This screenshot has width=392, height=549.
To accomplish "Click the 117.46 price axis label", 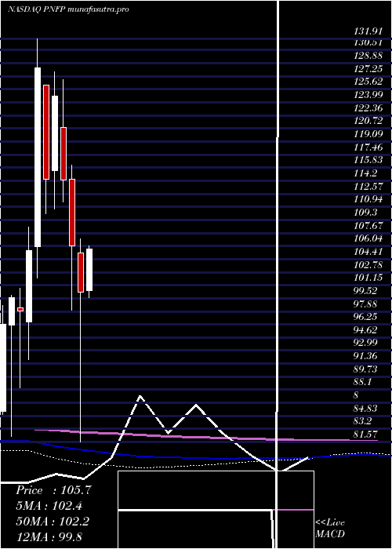I will [368, 147].
